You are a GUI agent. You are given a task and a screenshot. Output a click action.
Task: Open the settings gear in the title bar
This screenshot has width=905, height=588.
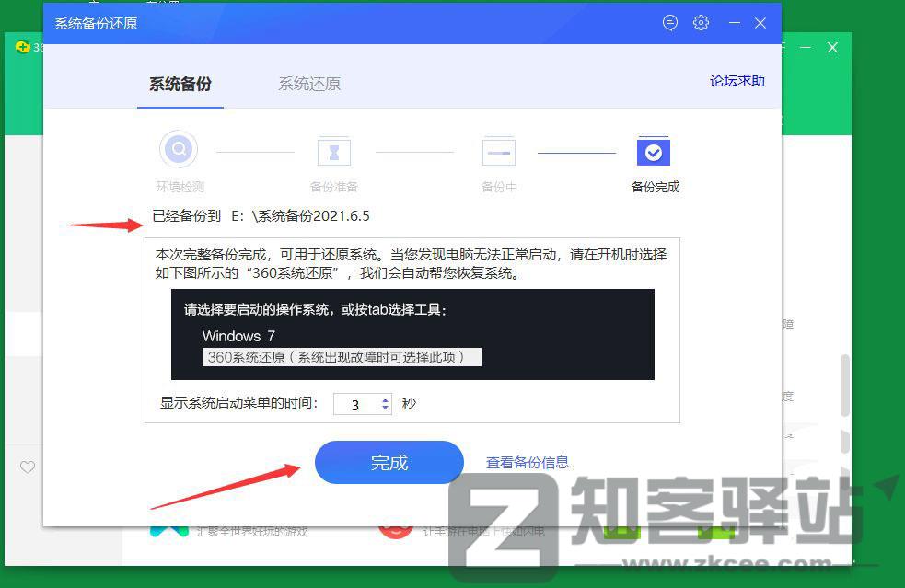pos(701,23)
